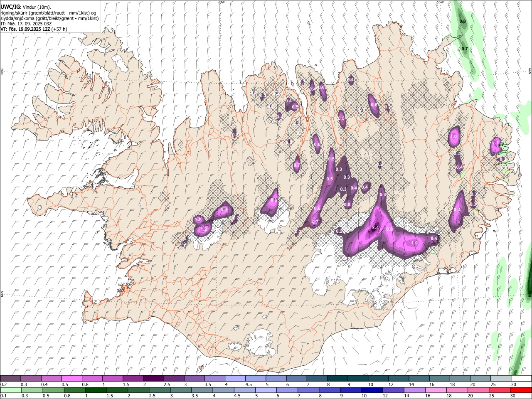Pick the palest green 0.1–0.3 rain scale swatch
Screen dimensions: 532x399
tap(10, 390)
